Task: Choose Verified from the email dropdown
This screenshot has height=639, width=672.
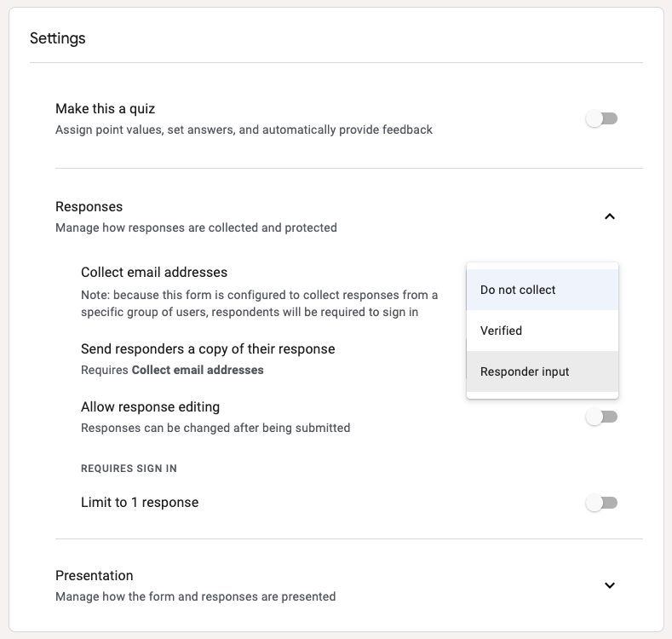Action: [x=502, y=331]
